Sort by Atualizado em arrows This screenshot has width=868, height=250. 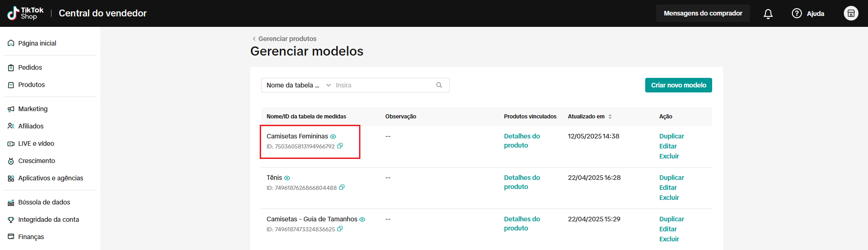coord(610,117)
